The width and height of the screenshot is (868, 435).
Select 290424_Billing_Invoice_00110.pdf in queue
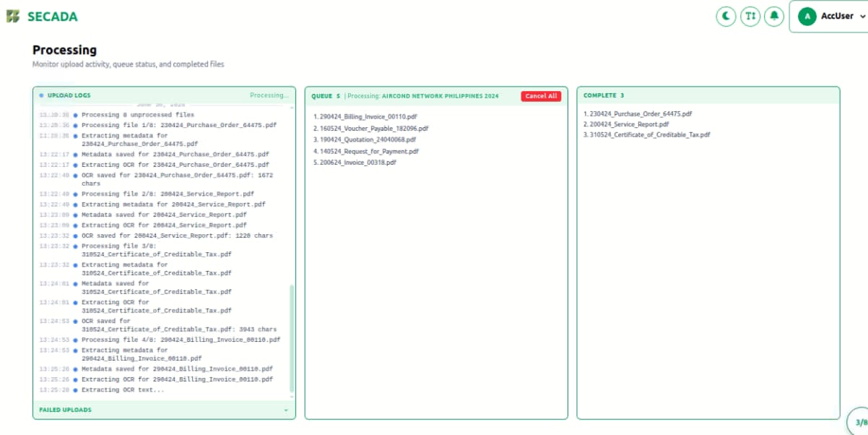tap(365, 116)
